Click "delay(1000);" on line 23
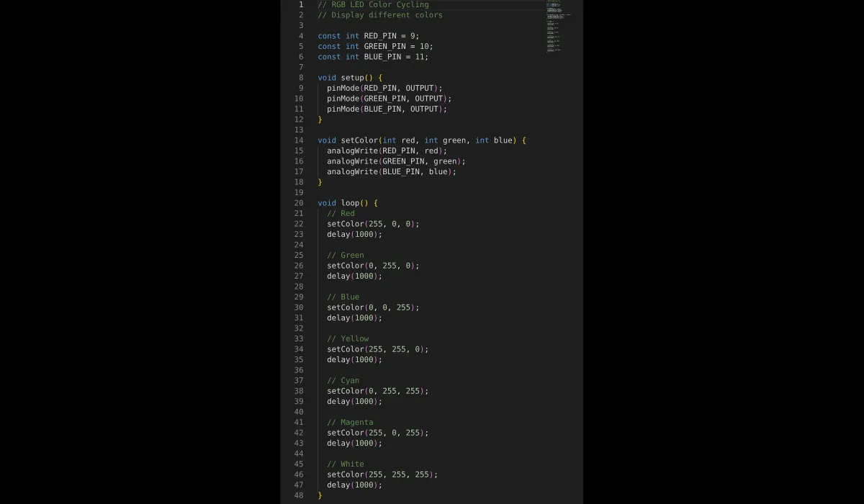 (354, 234)
